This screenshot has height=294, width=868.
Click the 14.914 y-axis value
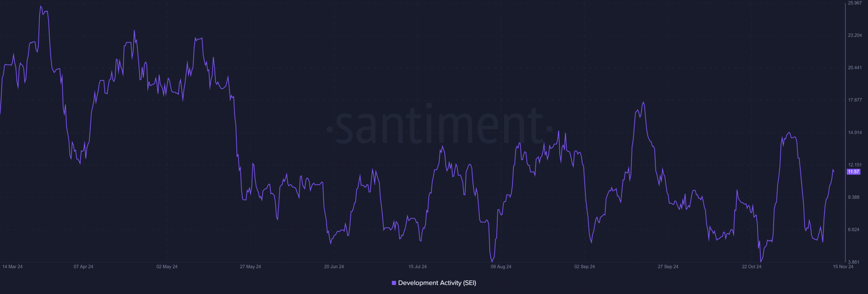[855, 132]
